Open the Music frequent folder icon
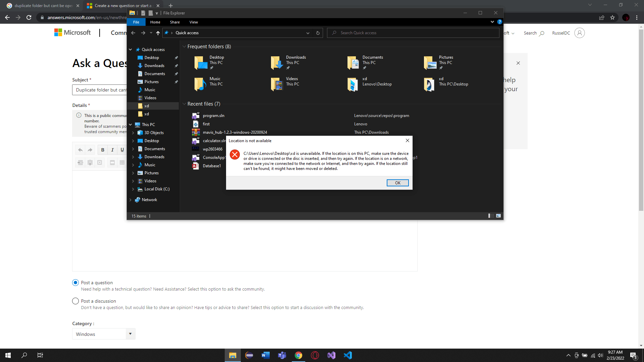This screenshot has height=362, width=644. click(x=201, y=84)
